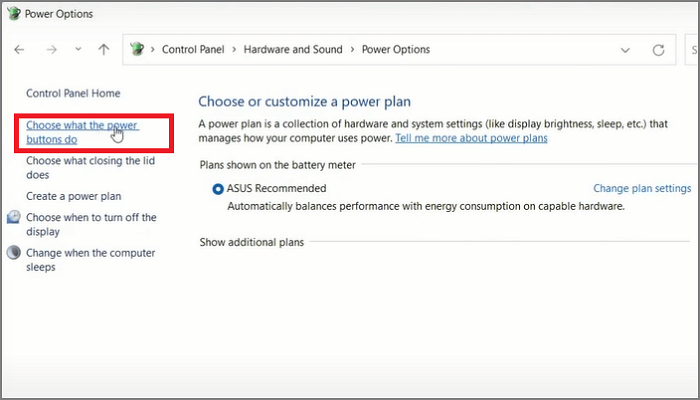
Task: Open the Recent locations chevron
Action: tap(78, 50)
